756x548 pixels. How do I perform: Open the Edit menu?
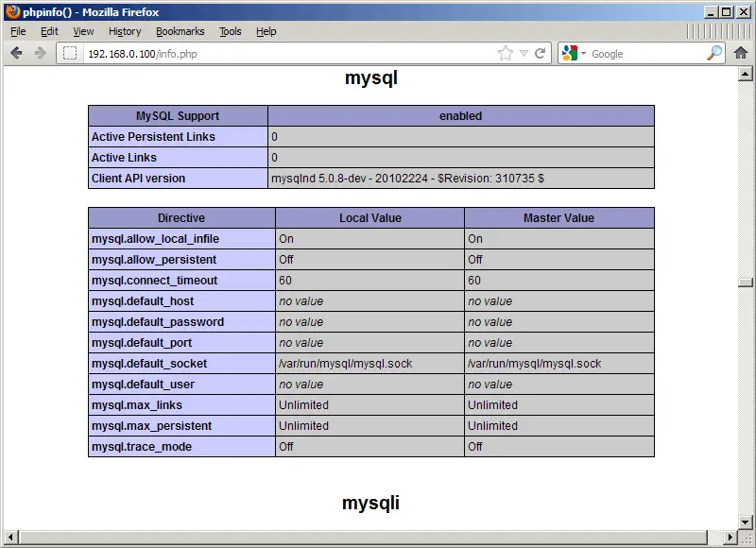49,31
